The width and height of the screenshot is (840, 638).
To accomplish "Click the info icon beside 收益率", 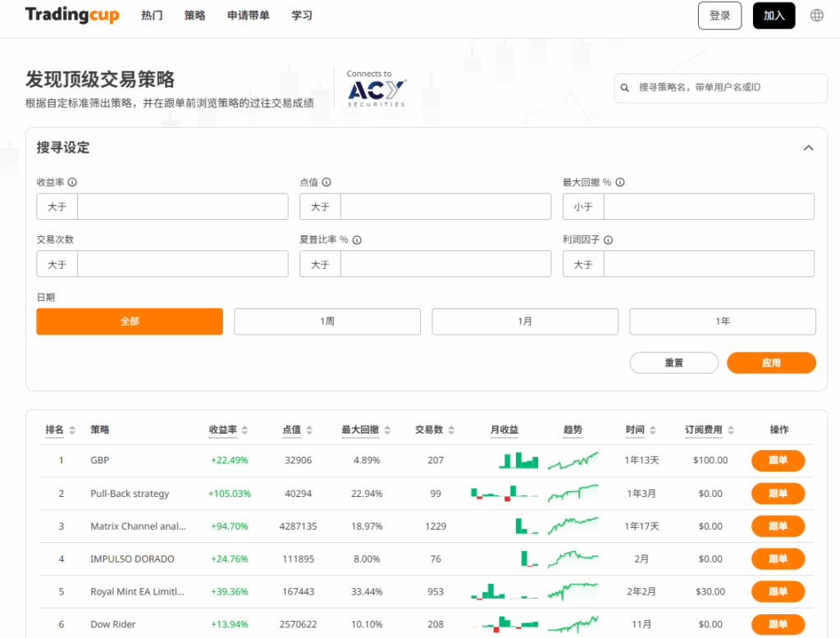I will click(72, 183).
